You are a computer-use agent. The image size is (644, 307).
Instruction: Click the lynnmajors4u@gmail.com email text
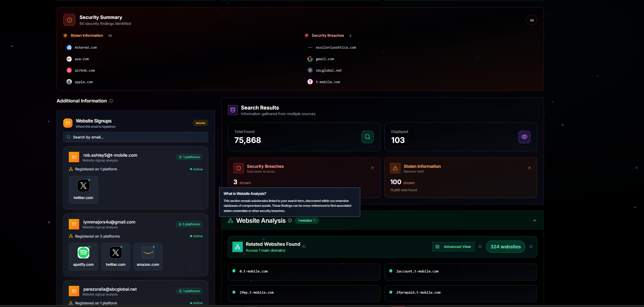tap(109, 222)
